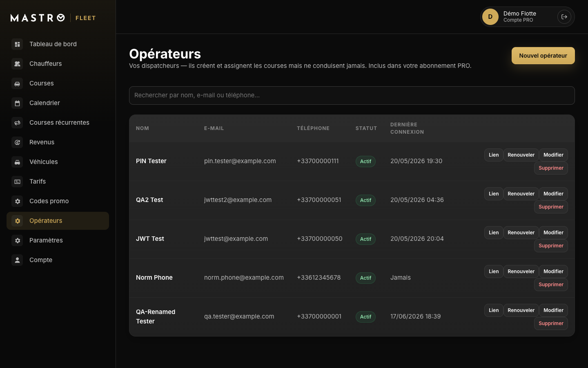Click Lien for Norm Phone
This screenshot has width=588, height=368.
[x=494, y=272]
